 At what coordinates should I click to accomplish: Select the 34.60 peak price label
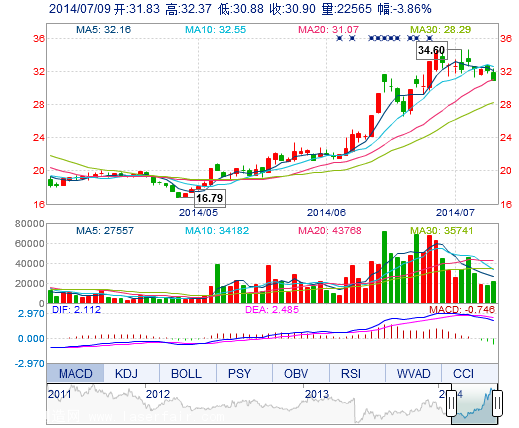432,50
